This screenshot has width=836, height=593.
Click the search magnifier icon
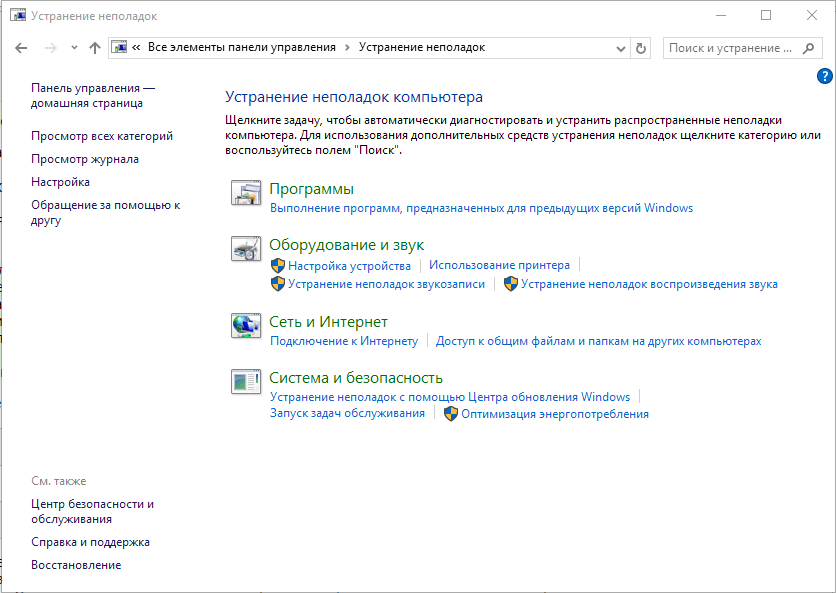coord(808,48)
